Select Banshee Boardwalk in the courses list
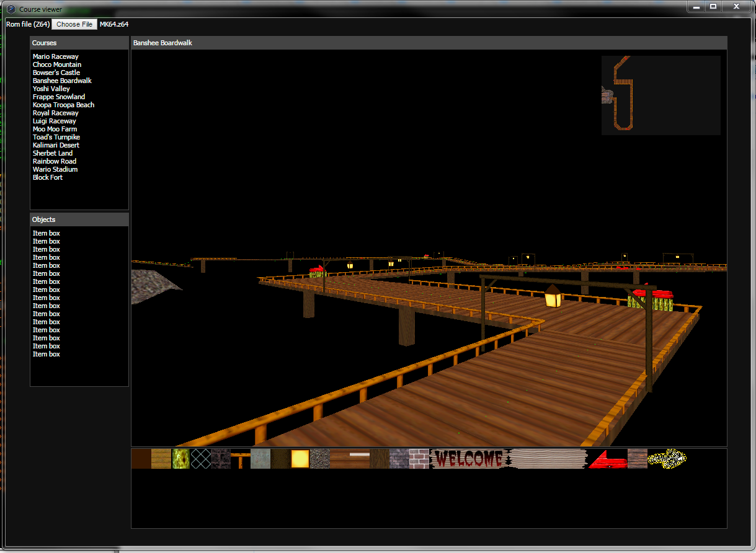This screenshot has width=756, height=553. pyautogui.click(x=62, y=81)
